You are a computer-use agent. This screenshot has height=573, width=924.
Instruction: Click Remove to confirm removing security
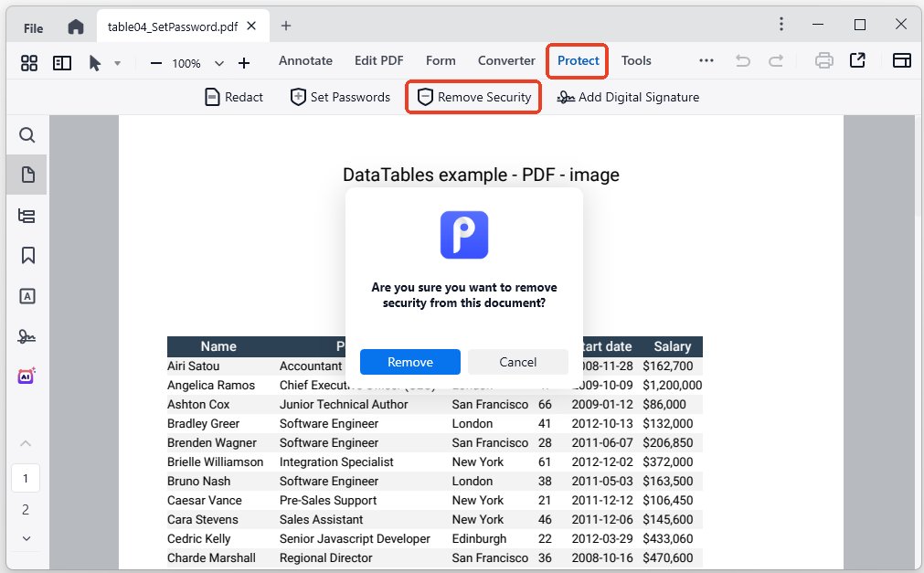coord(409,362)
